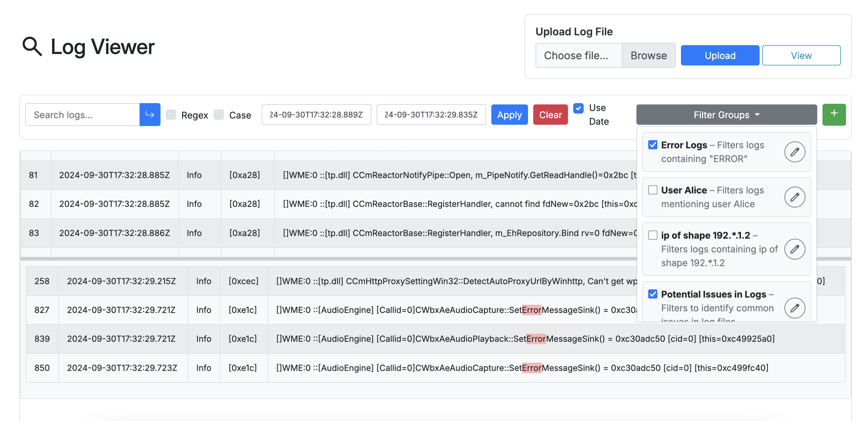This screenshot has width=868, height=421.
Task: Select the ip of shape 192.*.1.2 entry
Action: [705, 235]
